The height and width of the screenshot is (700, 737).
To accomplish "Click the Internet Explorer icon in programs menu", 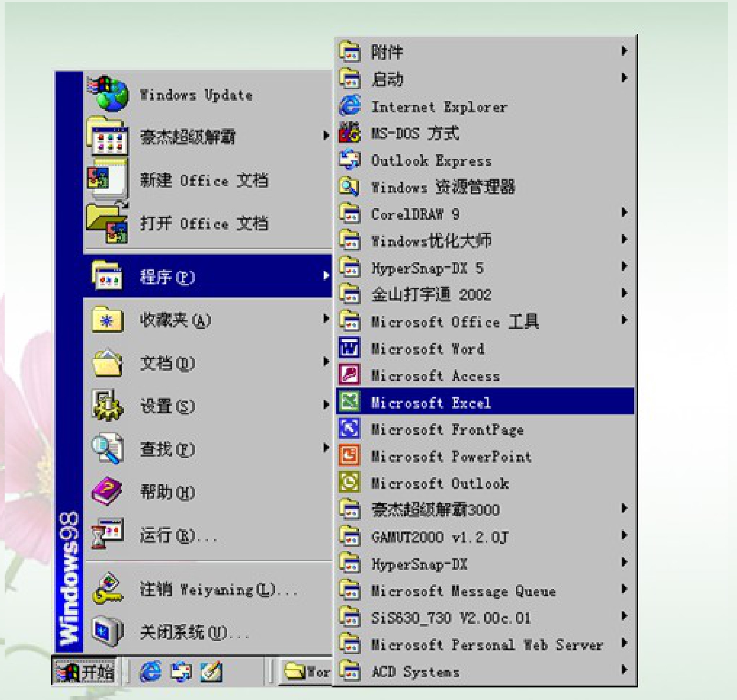I will 350,106.
